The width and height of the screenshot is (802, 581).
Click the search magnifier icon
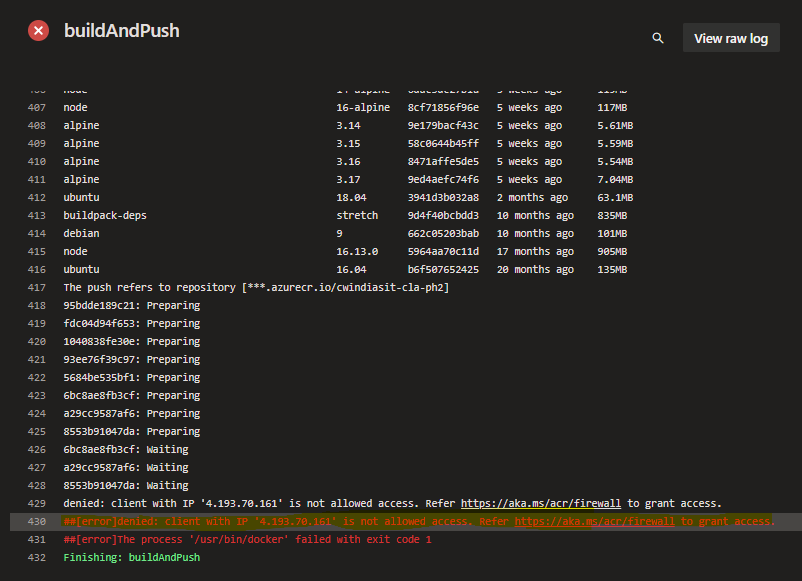tap(658, 38)
